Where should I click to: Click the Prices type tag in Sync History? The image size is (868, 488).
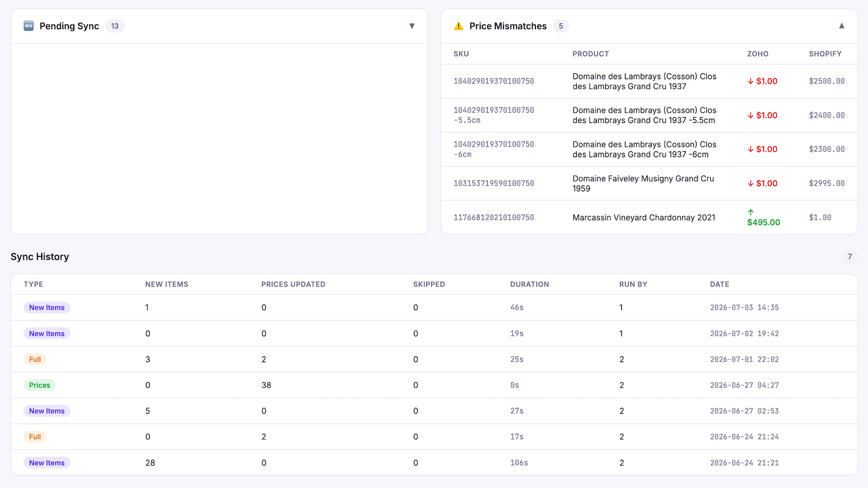coord(40,385)
